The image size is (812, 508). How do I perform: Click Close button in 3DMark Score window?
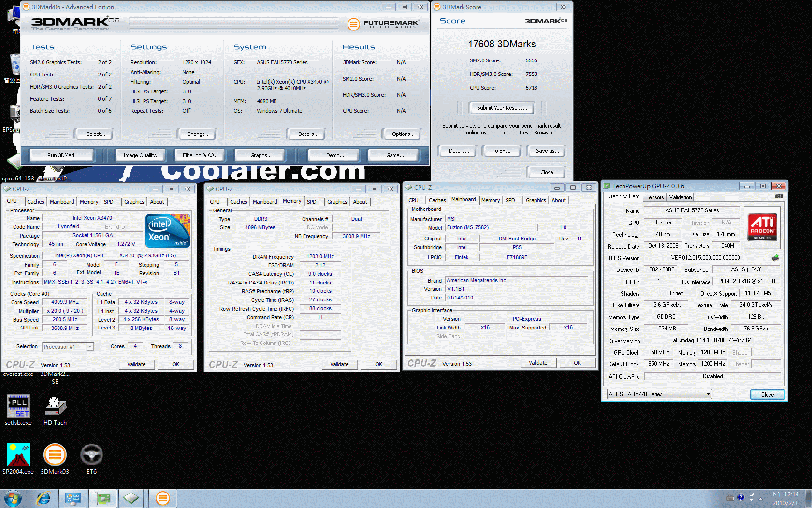point(547,172)
